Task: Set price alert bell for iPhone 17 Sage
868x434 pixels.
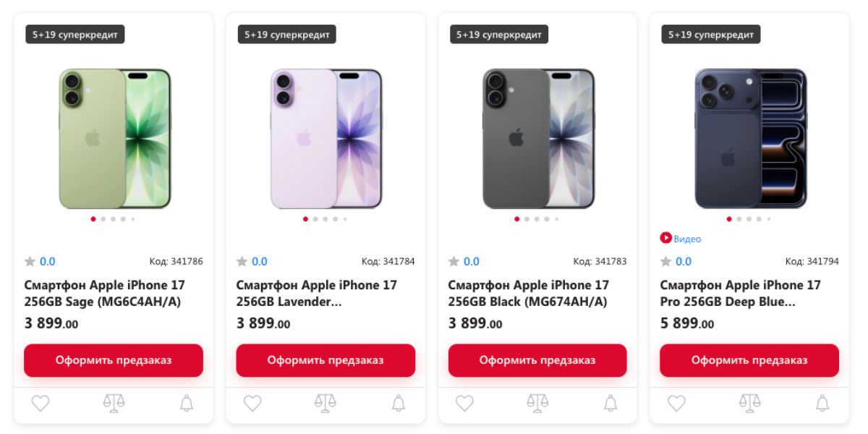Action: 186,403
